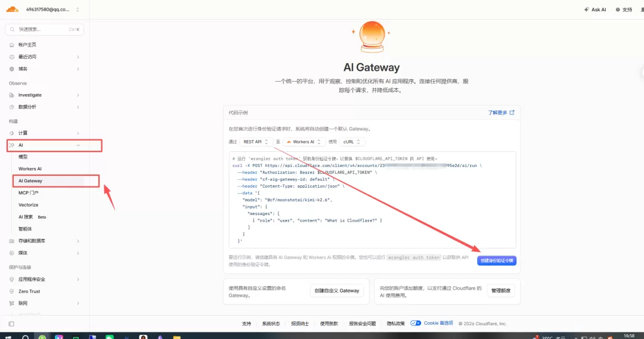Image resolution: width=644 pixels, height=339 pixels.
Task: Click 创建自定义 Gateway button
Action: 336,291
